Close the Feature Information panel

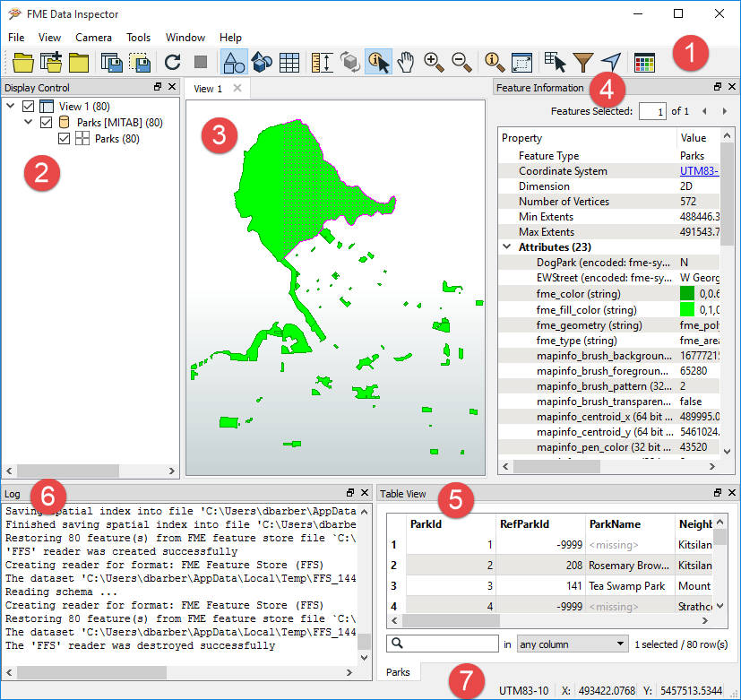point(732,87)
